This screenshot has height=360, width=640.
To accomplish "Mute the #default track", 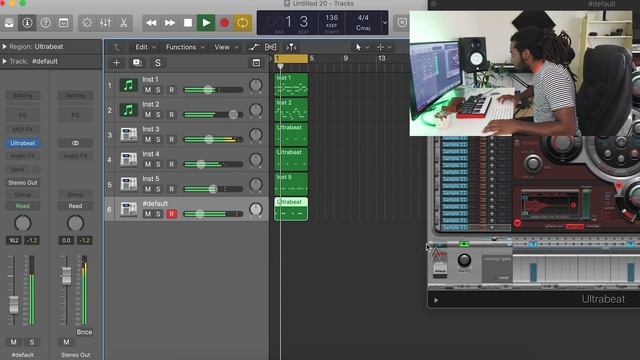I will click(147, 214).
